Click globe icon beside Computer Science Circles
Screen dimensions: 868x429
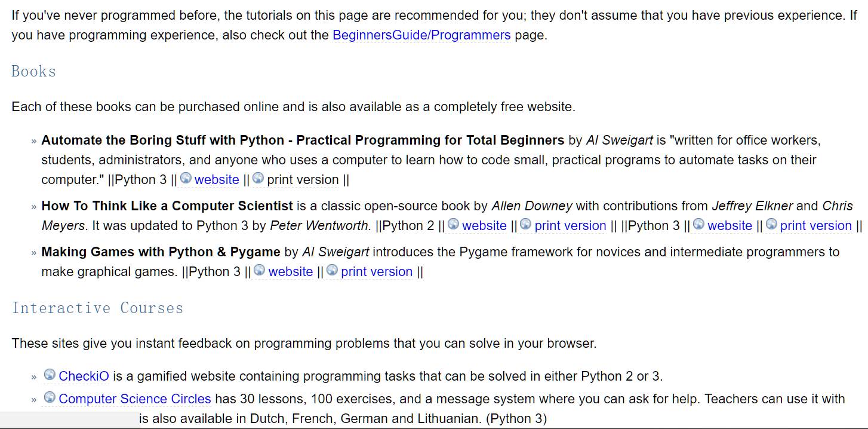point(50,397)
